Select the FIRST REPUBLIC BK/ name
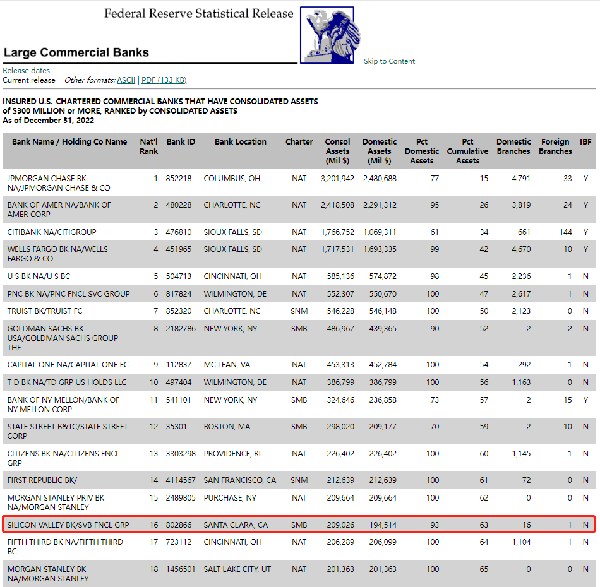 [42, 480]
